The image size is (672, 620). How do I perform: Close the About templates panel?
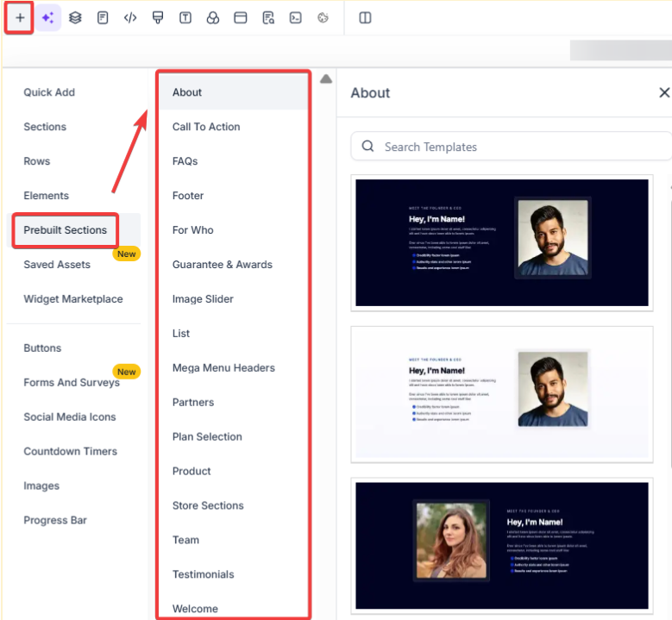[x=663, y=92]
